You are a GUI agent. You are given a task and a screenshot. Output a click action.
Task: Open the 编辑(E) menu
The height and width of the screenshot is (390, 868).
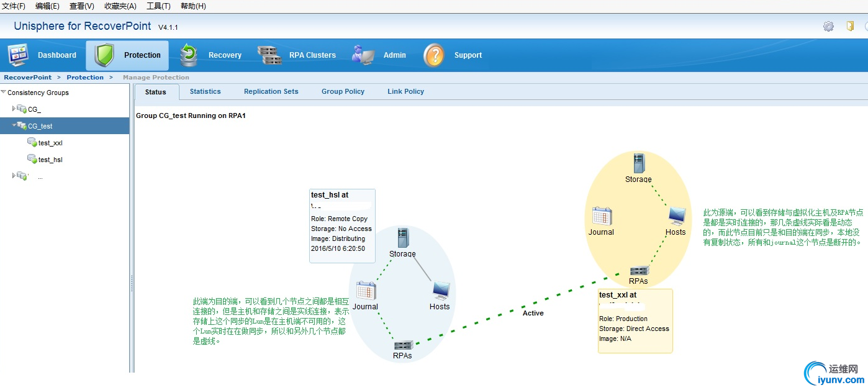[47, 6]
